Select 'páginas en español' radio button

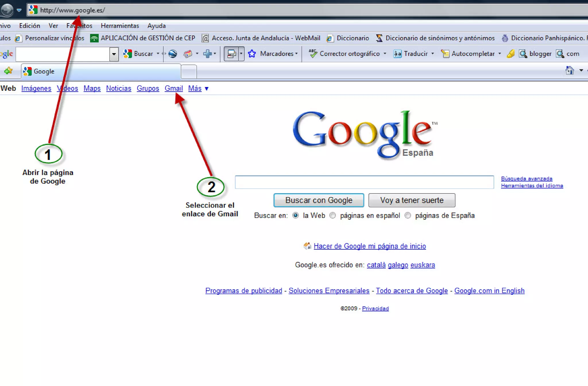click(332, 215)
